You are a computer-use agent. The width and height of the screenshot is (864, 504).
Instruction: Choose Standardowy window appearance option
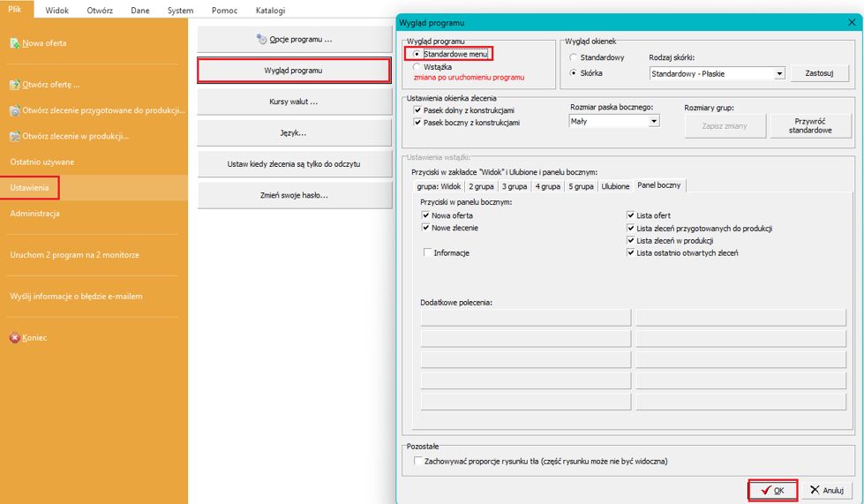click(574, 57)
